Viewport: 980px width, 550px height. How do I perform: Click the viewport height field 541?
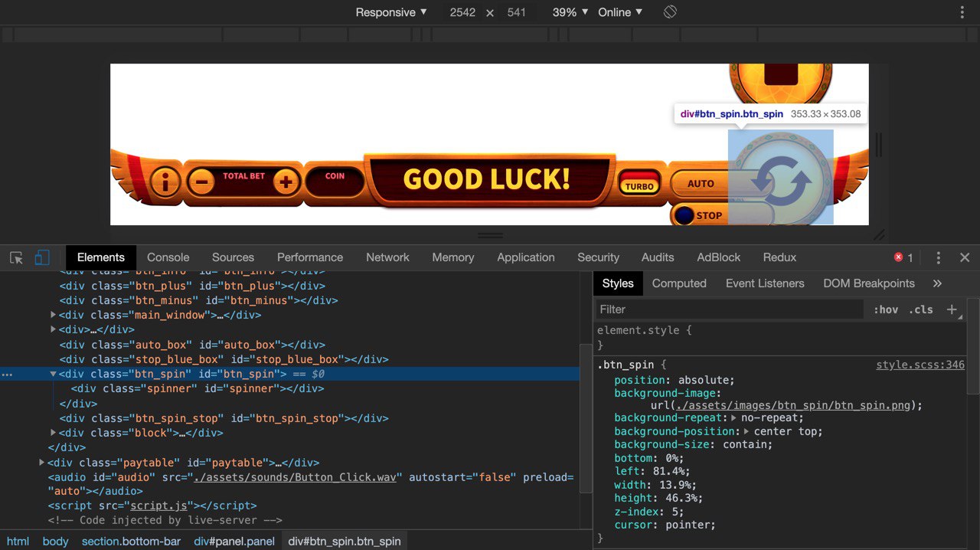click(517, 12)
